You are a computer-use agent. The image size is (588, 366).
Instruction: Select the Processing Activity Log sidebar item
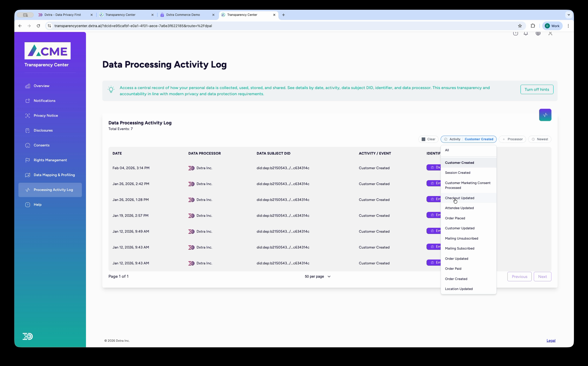tap(53, 190)
